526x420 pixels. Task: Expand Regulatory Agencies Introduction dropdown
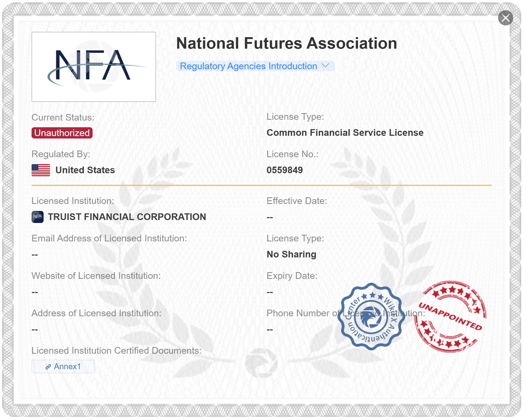255,66
